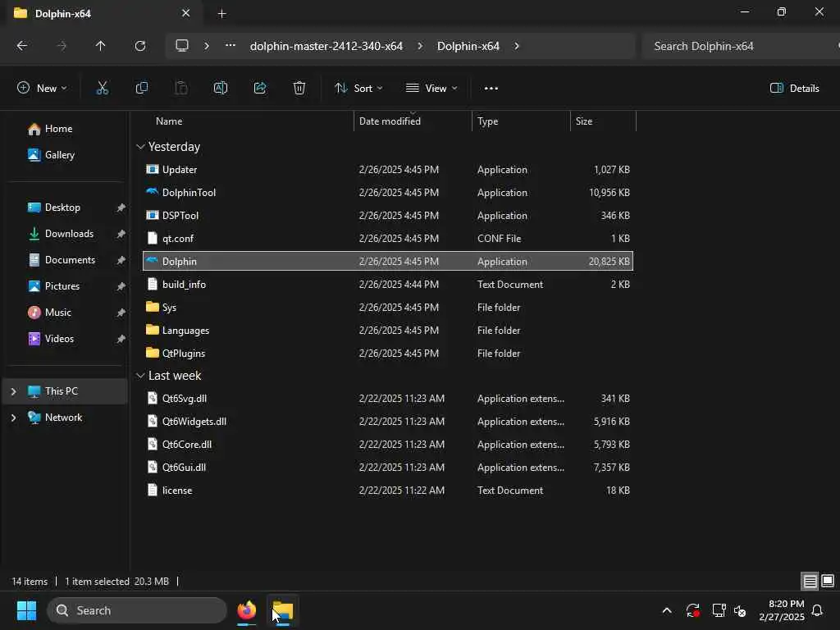Switch to large thumbnails view icon

coord(828,582)
